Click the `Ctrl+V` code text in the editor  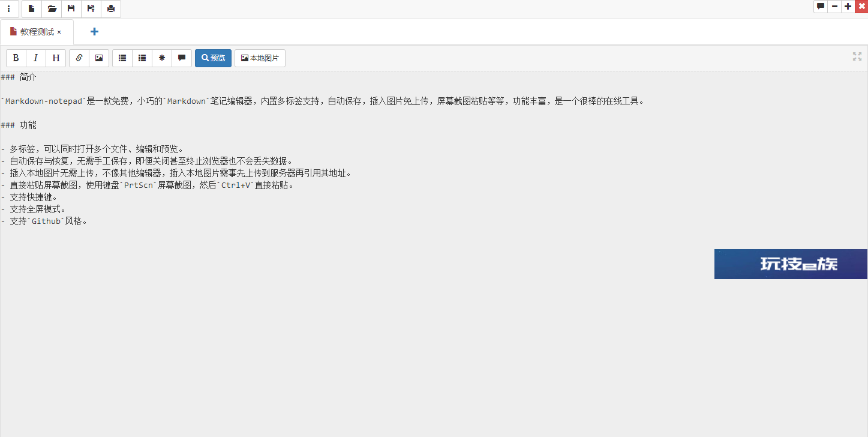[236, 185]
